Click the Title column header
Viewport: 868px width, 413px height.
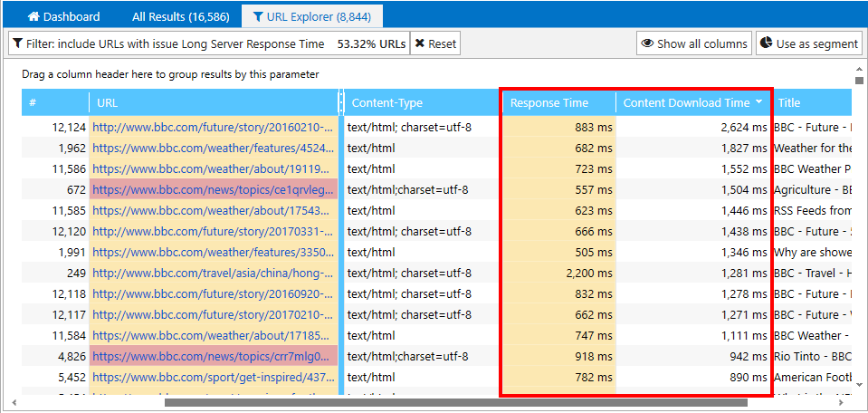(789, 102)
